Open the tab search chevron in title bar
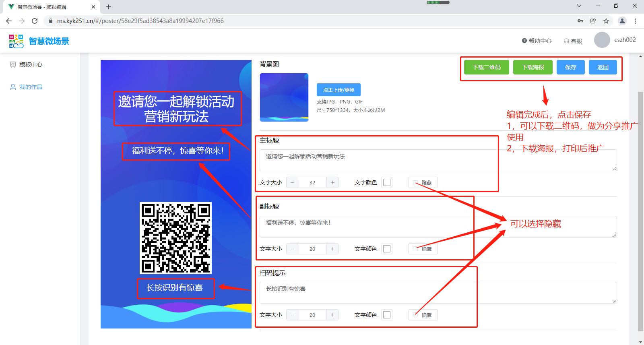This screenshot has height=345, width=644. 579,6
